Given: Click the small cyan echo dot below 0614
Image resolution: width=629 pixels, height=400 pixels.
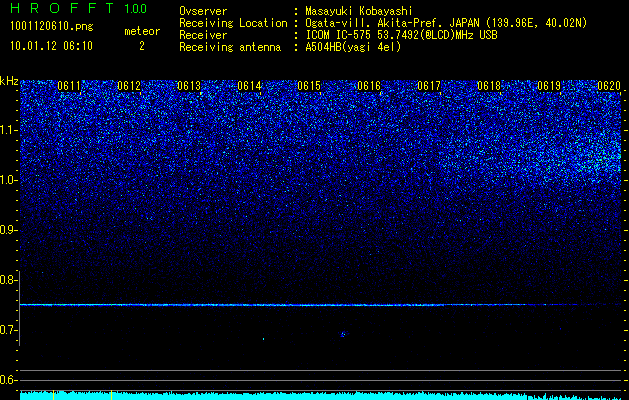Looking at the screenshot, I should (264, 339).
